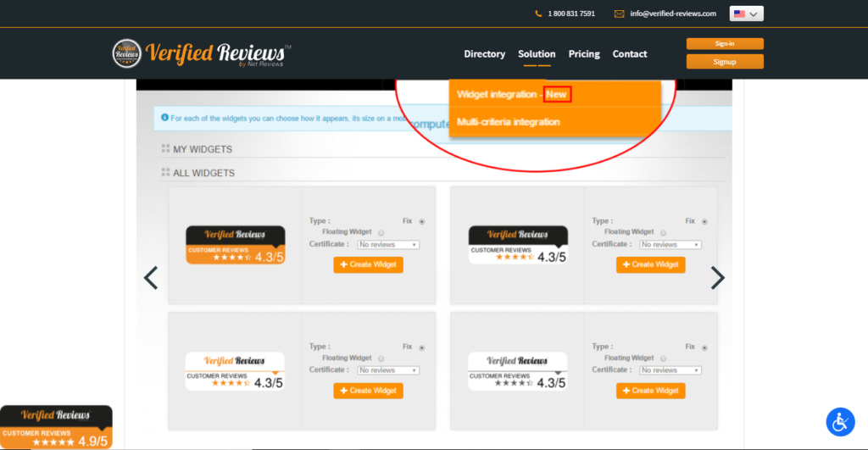Open Certificate dropdown in white gray-stars card
Viewport: 868px width, 450px height.
click(x=670, y=370)
